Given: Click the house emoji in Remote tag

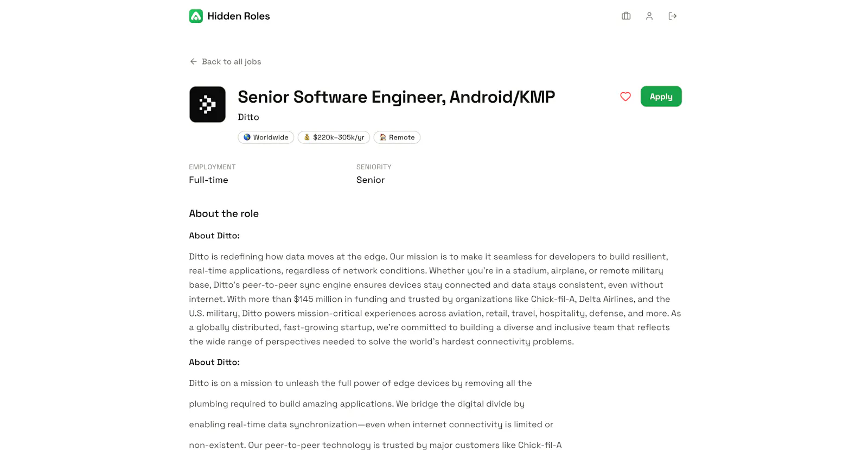Looking at the screenshot, I should 383,137.
